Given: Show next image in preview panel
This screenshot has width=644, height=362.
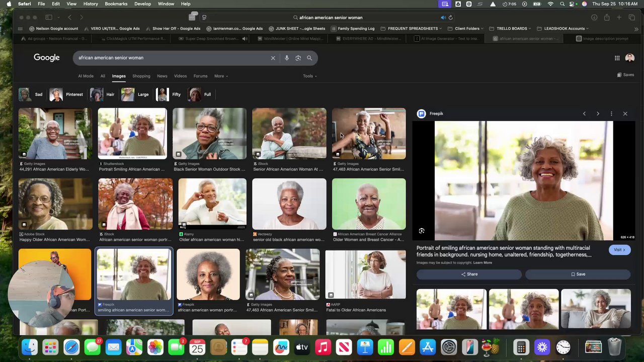Looking at the screenshot, I should click(598, 114).
